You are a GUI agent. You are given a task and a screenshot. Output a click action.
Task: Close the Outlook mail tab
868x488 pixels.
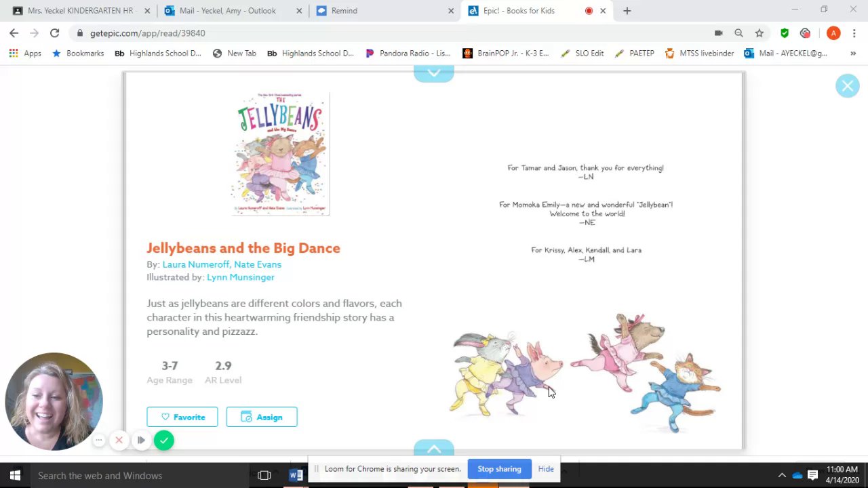point(299,11)
